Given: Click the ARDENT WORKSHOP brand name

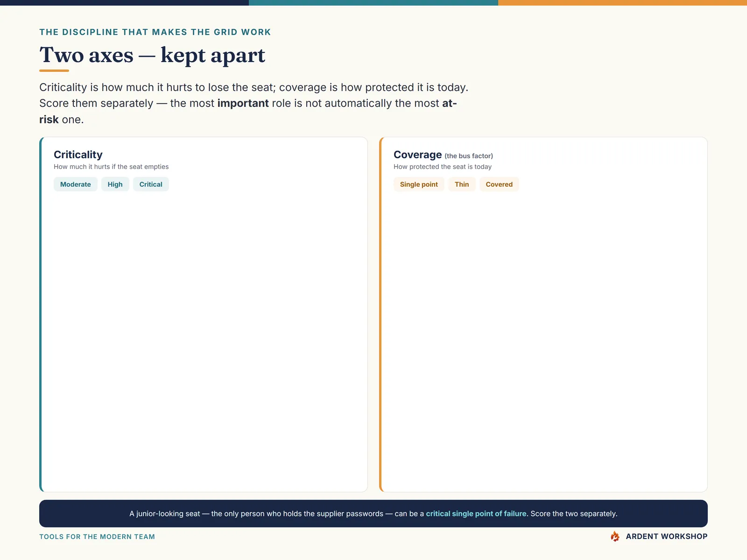Looking at the screenshot, I should pos(667,536).
